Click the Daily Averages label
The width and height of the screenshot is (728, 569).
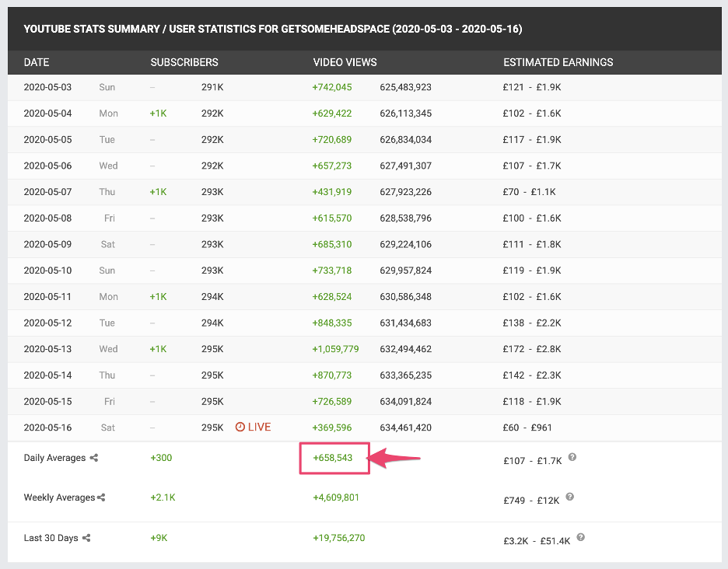click(54, 458)
